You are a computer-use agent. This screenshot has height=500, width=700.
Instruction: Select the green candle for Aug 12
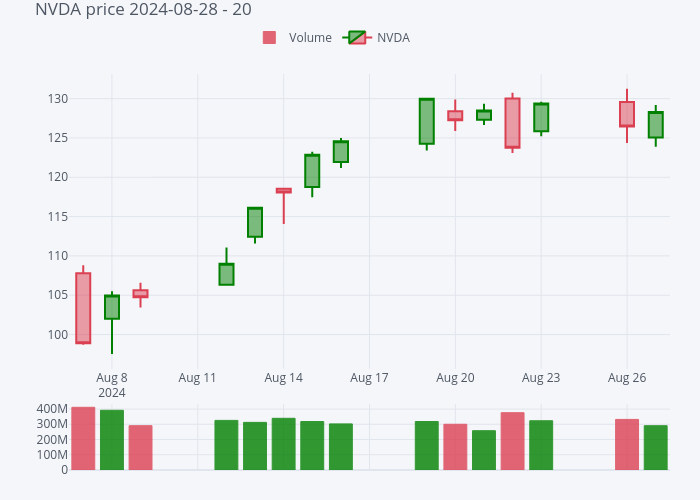(x=227, y=274)
